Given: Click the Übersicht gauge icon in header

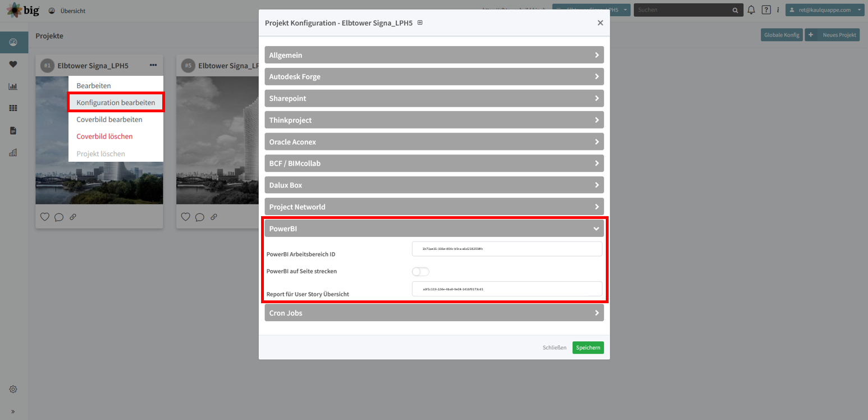Looking at the screenshot, I should [x=52, y=11].
